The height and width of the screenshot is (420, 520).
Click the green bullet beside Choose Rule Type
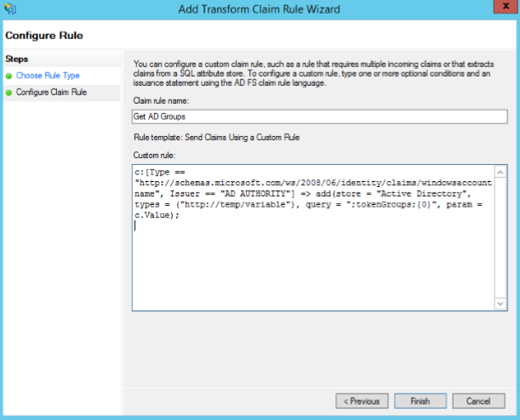point(9,77)
